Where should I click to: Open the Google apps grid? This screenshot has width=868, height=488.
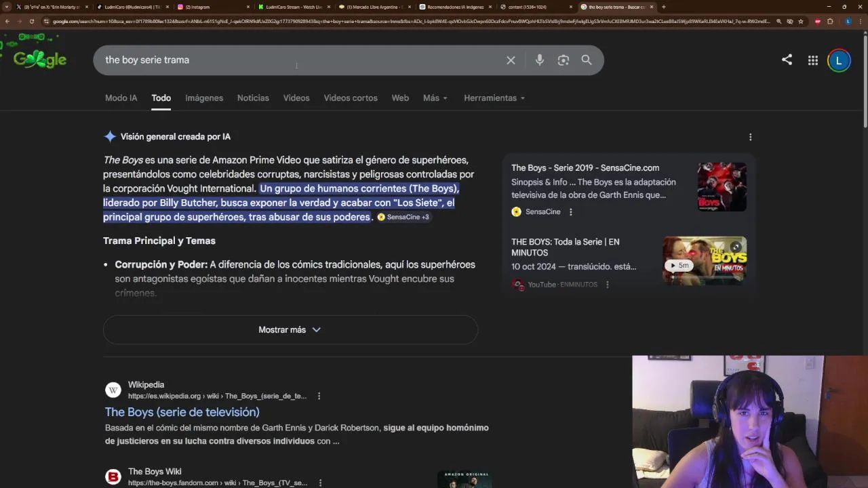(x=812, y=60)
